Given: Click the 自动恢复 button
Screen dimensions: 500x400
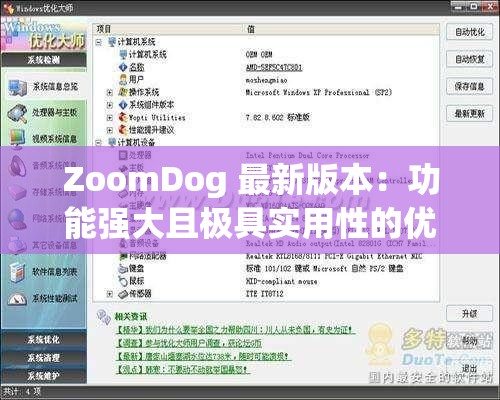Looking at the screenshot, I should tap(470, 60).
